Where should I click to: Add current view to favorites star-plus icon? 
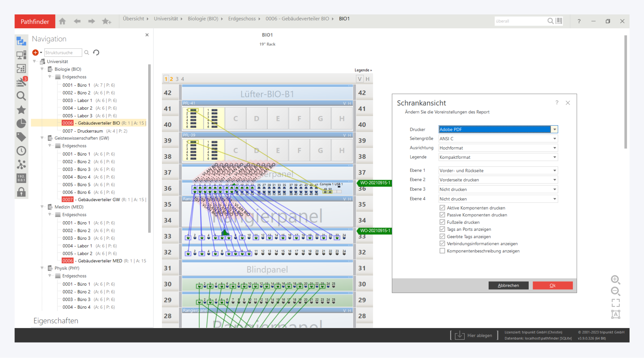point(106,21)
